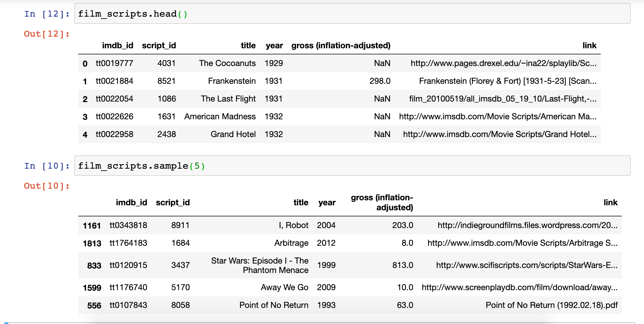Select year 1993
This screenshot has width=644, height=324.
click(x=326, y=305)
